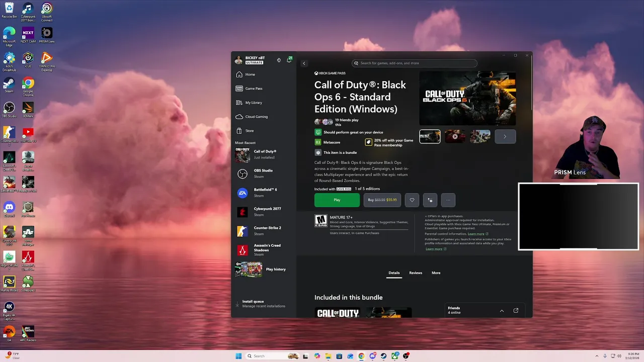Image resolution: width=644 pixels, height=362 pixels.
Task: Open Battlefield 6 in Most Recent
Action: click(264, 193)
